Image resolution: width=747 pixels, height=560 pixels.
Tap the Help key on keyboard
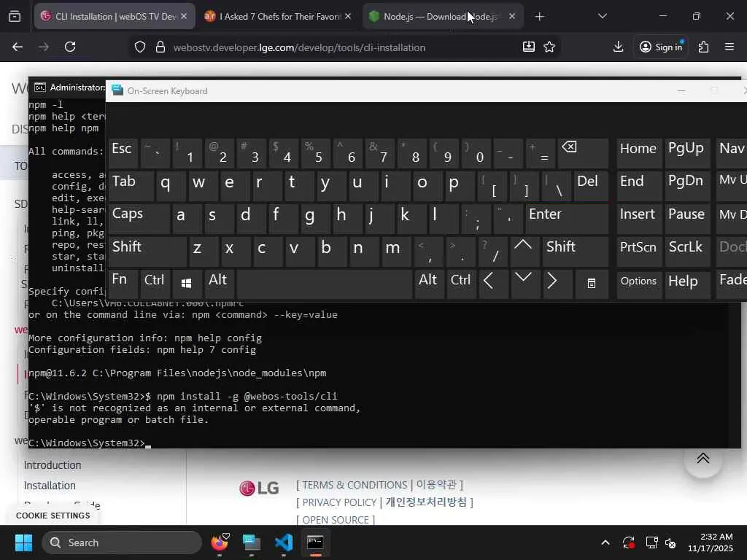pos(686,284)
